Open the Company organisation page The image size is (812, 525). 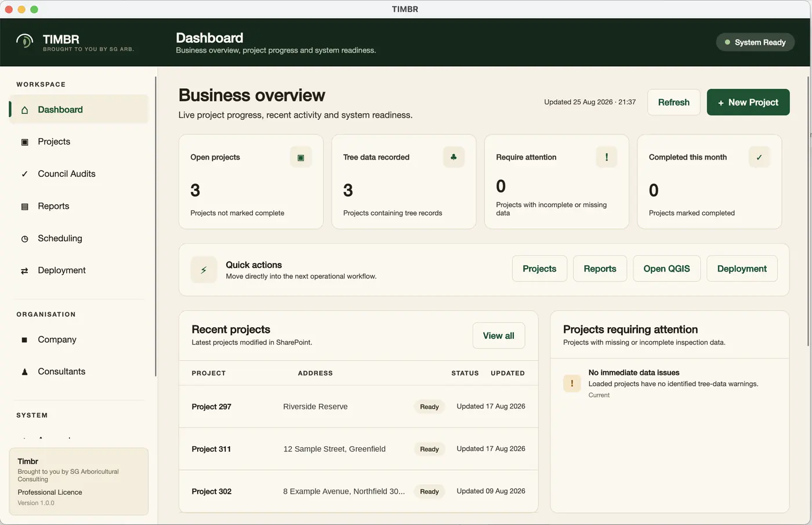[x=79, y=339]
